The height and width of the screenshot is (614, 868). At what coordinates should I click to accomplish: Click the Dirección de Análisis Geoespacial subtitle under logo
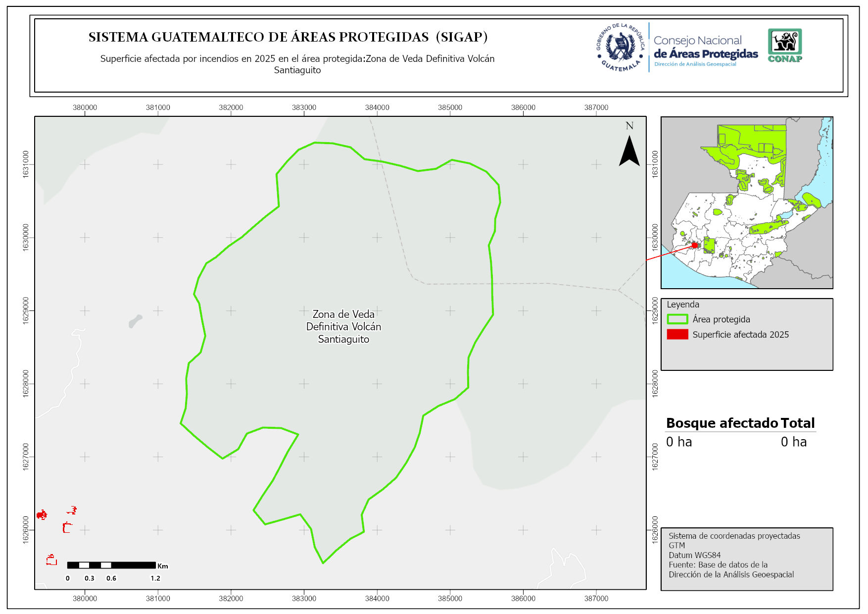695,64
